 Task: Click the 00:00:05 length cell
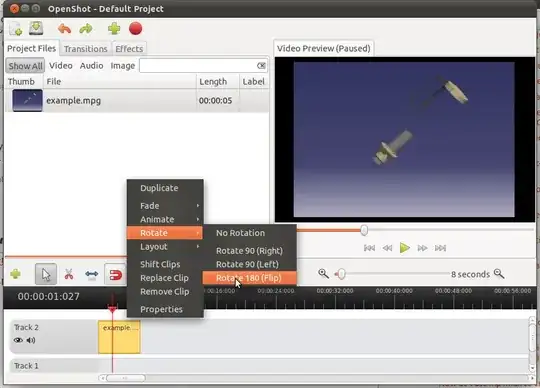(x=215, y=101)
